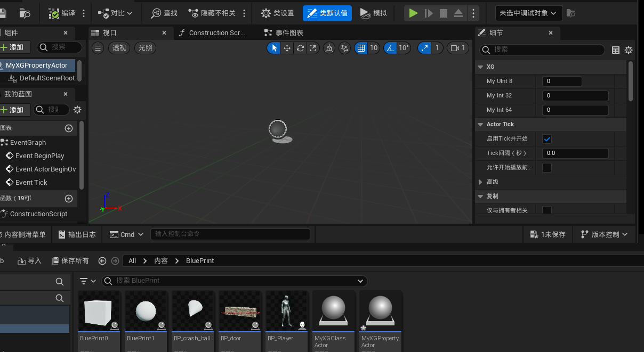Open Details settings gear icon
644x352 pixels.
[629, 50]
